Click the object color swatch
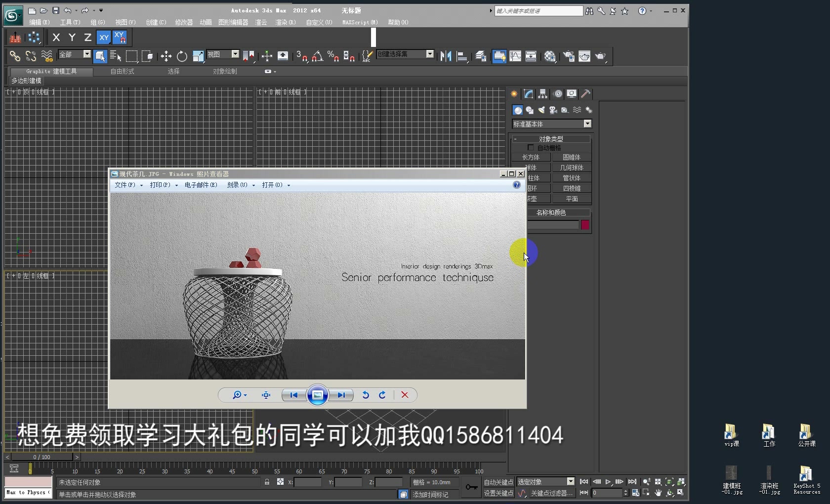The height and width of the screenshot is (504, 830). (x=585, y=225)
